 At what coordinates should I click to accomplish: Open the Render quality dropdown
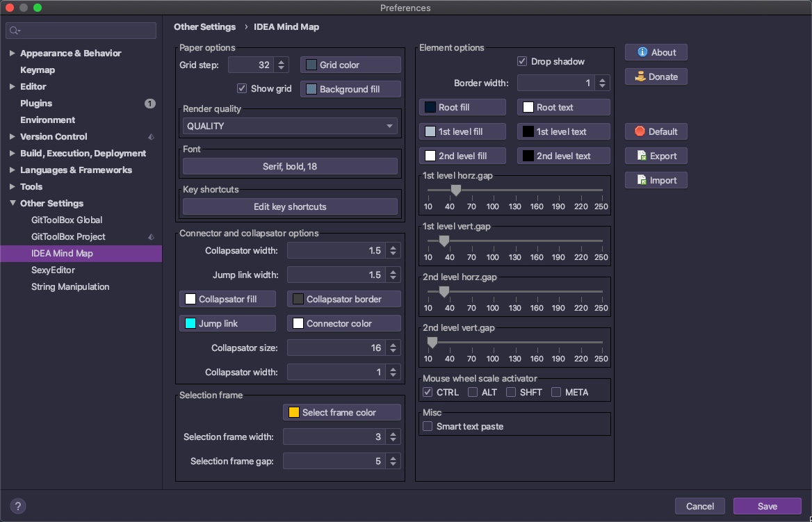pyautogui.click(x=290, y=127)
